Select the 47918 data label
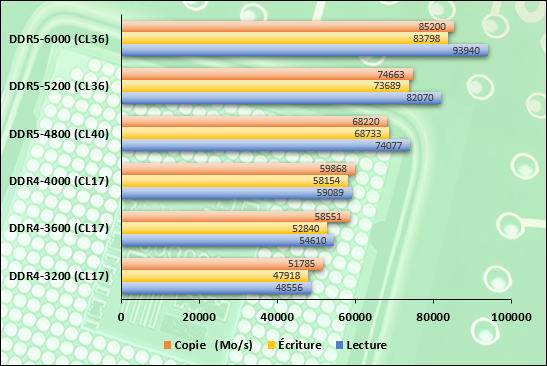547x366 pixels. [286, 276]
